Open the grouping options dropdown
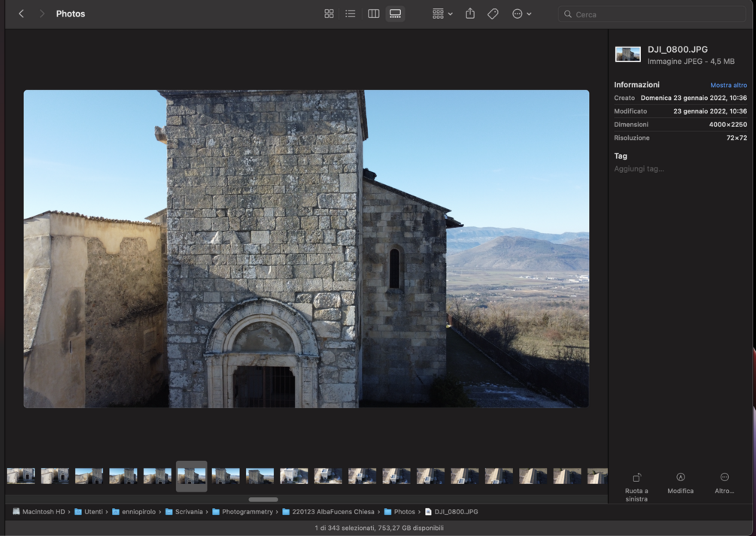 point(442,14)
